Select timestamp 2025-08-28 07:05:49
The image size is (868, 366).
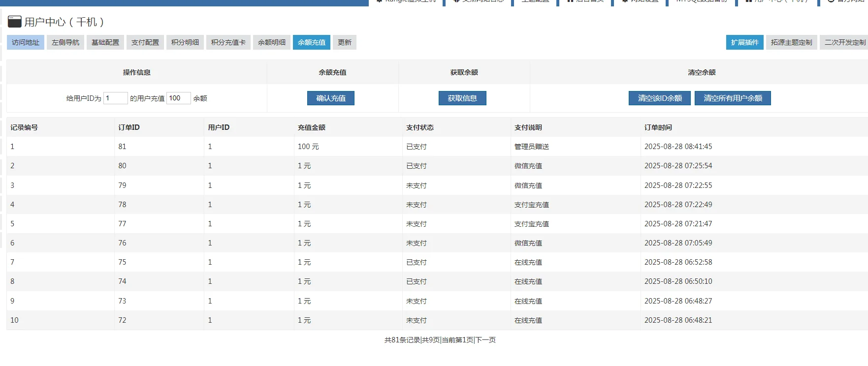[678, 243]
